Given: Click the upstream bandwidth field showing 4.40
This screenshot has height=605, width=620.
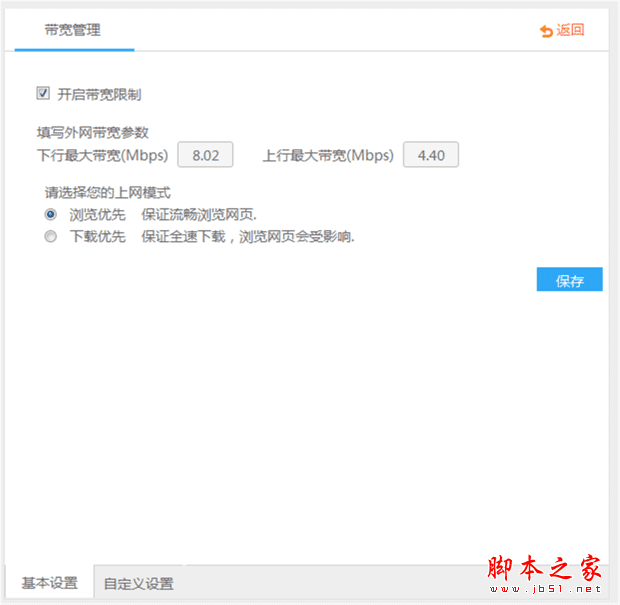Looking at the screenshot, I should point(431,155).
